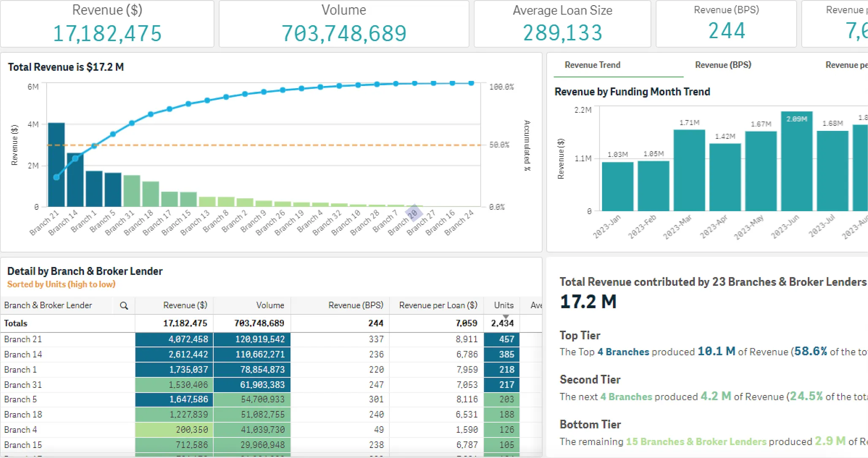Click the highlighted Branch 20 axis label

tap(413, 214)
